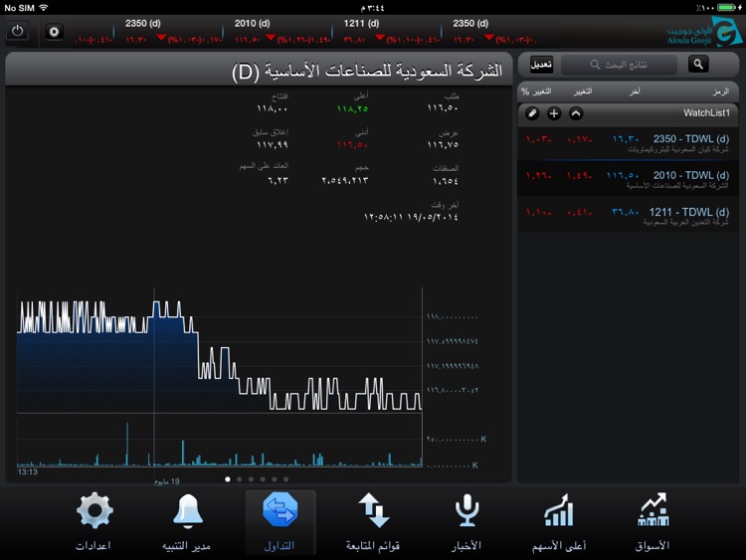The height and width of the screenshot is (560, 746).
Task: Open the أعلى الأسهم top stocks tab
Action: coord(559,522)
